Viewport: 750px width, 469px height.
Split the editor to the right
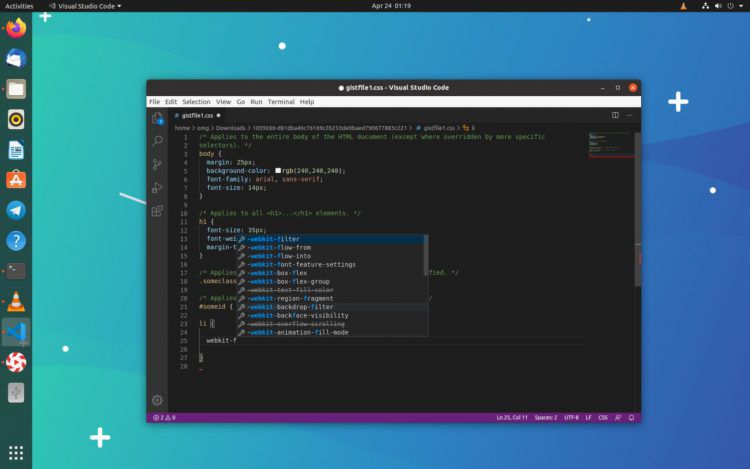(x=615, y=115)
